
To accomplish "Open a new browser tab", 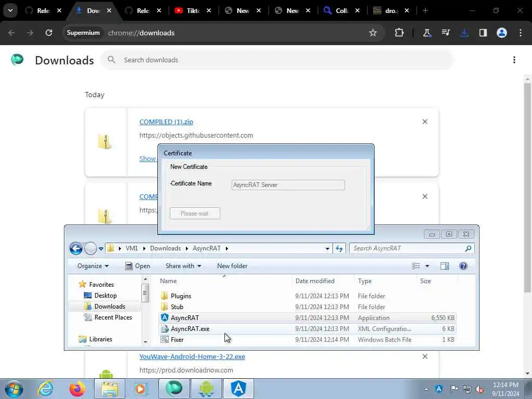I will point(425,10).
